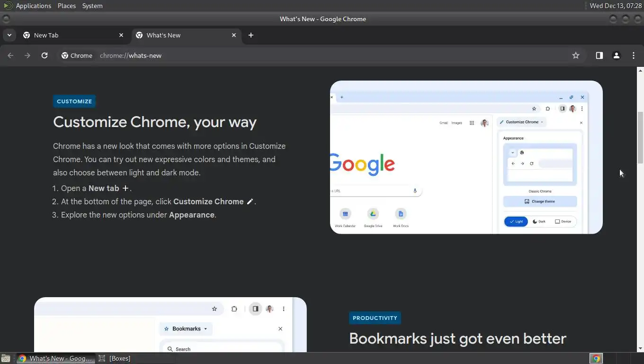644x364 pixels.
Task: Open the tab search dropdown arrow
Action: tap(9, 35)
